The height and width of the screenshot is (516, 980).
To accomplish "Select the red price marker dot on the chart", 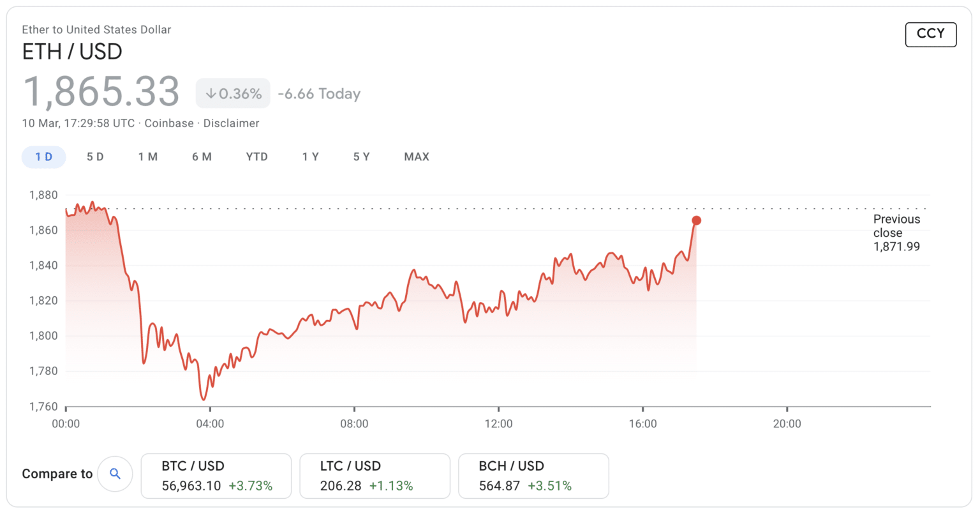I will click(696, 220).
